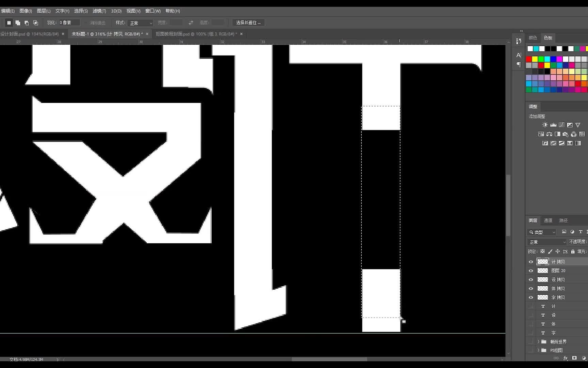Filter layers by adjustment layers icon

pyautogui.click(x=572, y=232)
